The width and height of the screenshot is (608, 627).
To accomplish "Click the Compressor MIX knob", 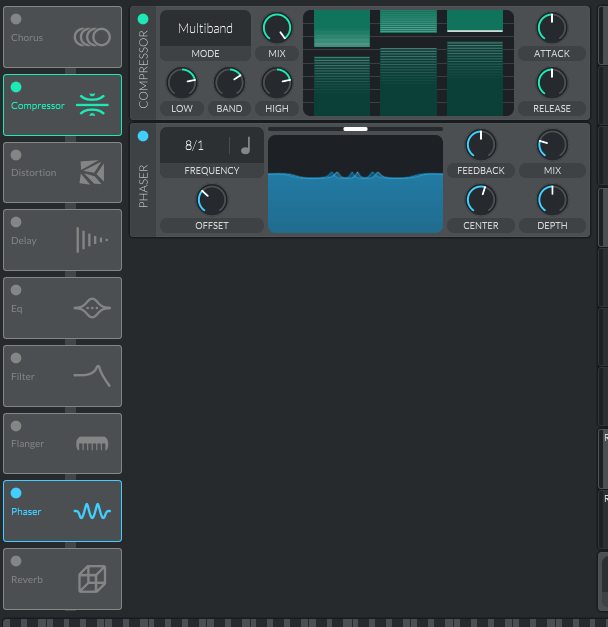I will pos(277,28).
